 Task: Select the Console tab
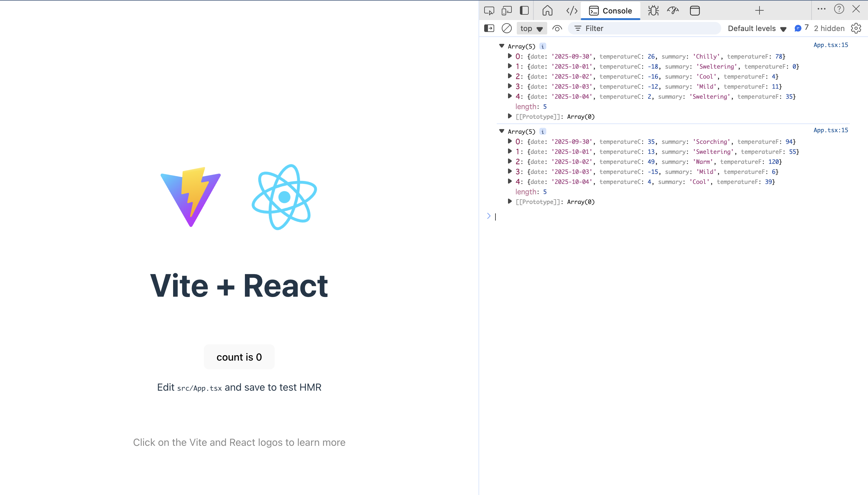click(611, 11)
